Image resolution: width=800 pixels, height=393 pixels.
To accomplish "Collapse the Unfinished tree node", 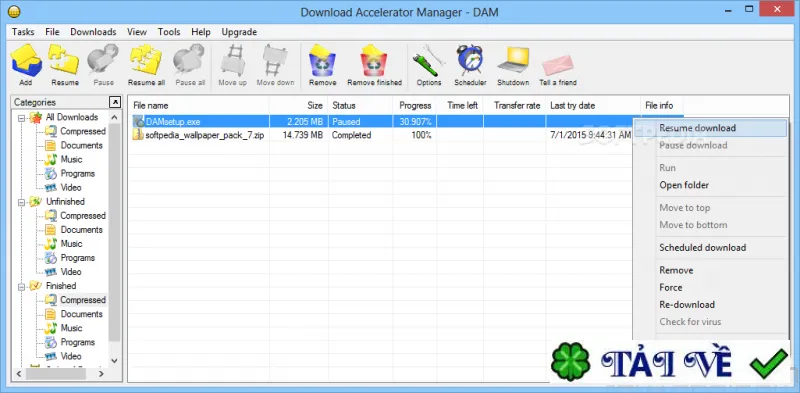I will pos(21,202).
